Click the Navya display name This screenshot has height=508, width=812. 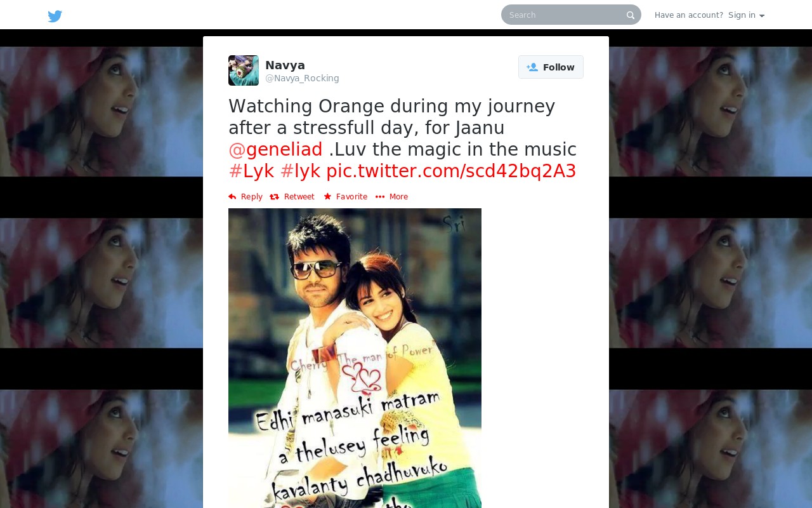[285, 65]
